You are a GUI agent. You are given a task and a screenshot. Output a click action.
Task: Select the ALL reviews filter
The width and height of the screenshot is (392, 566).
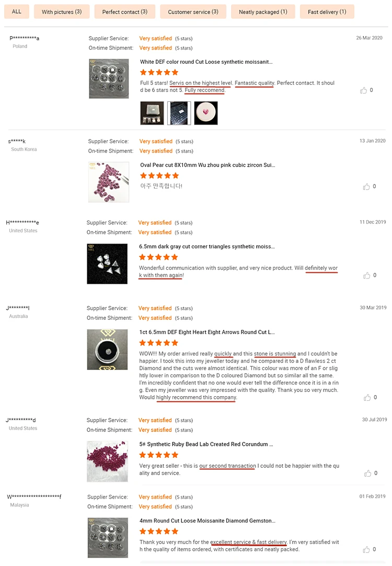(17, 11)
